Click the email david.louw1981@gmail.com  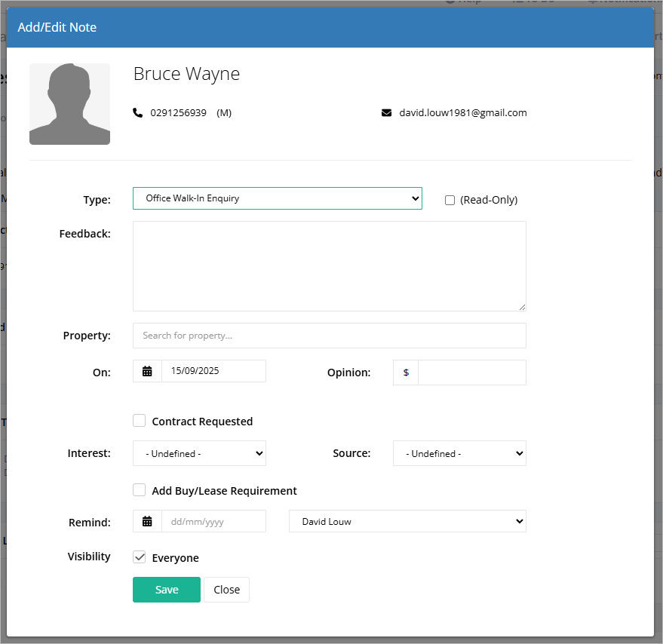pyautogui.click(x=463, y=113)
